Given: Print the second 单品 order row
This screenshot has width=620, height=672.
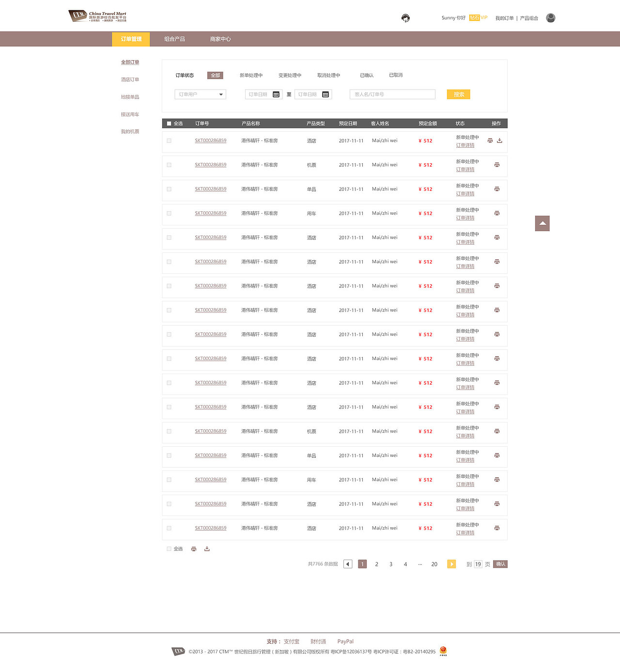Looking at the screenshot, I should click(496, 455).
